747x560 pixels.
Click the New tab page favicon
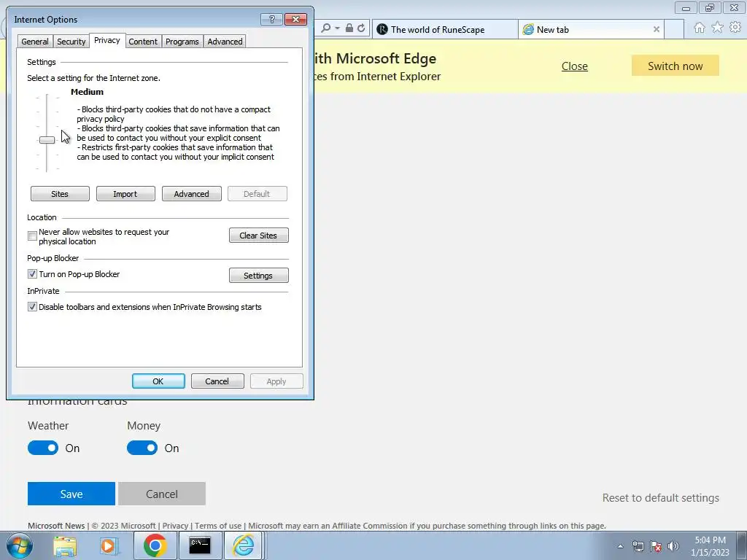[528, 29]
